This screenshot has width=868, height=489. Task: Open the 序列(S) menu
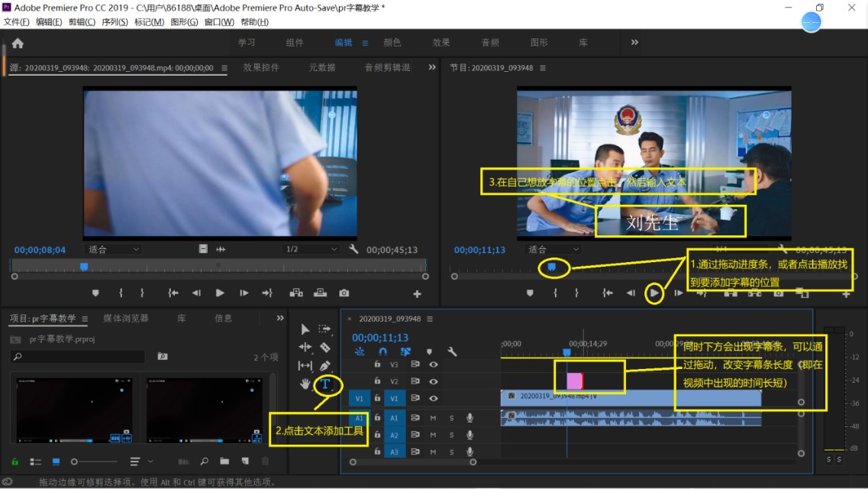pyautogui.click(x=115, y=22)
